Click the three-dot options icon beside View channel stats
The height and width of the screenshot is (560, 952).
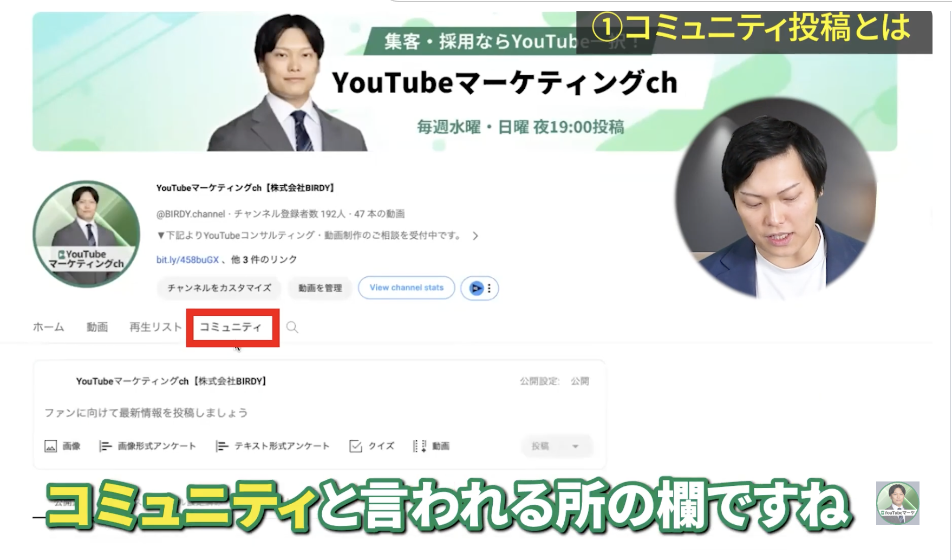tap(490, 288)
